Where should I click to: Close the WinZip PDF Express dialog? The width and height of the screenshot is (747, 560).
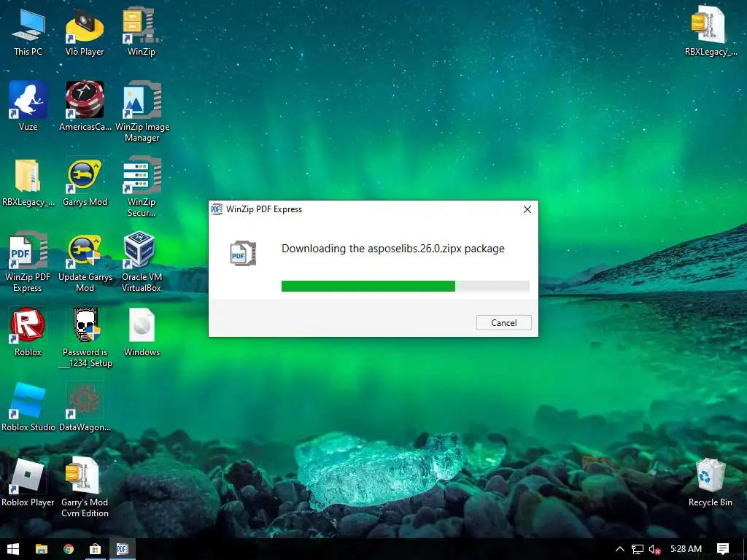click(x=527, y=209)
